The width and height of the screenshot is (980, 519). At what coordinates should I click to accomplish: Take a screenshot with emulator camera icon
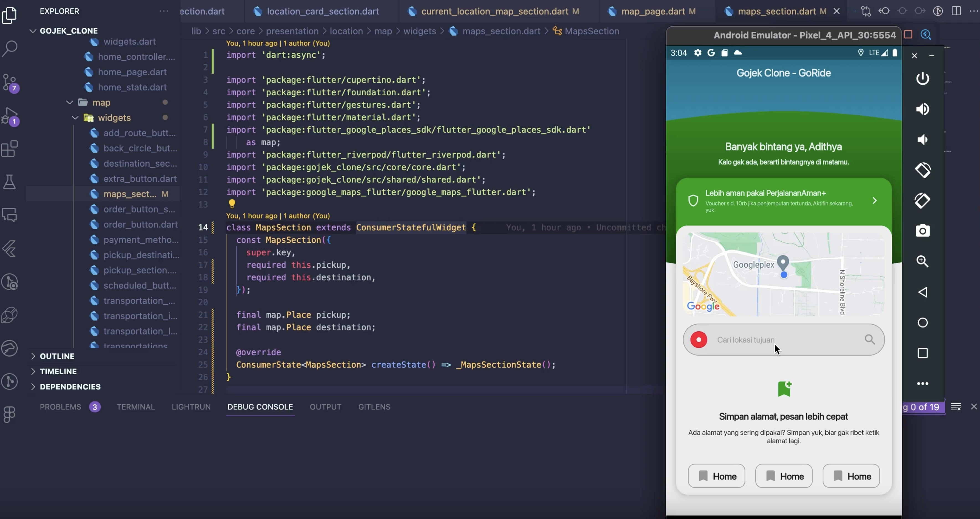[923, 231]
